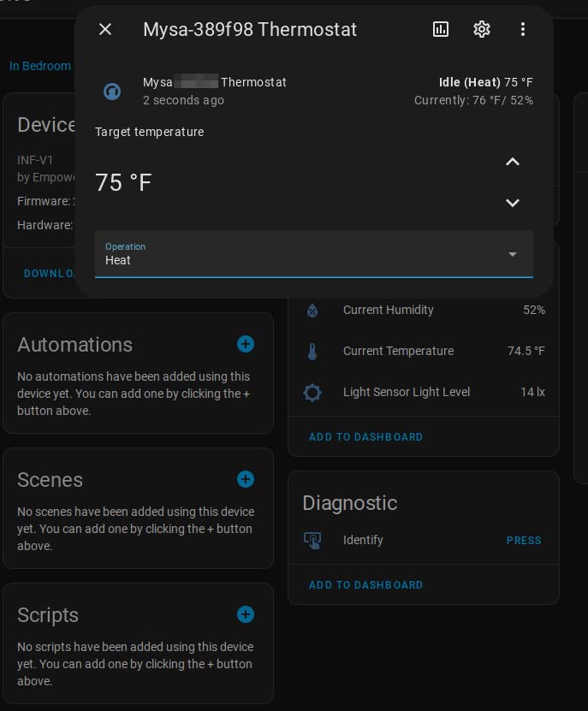The image size is (588, 711).
Task: Click the Identify button icon
Action: click(312, 541)
